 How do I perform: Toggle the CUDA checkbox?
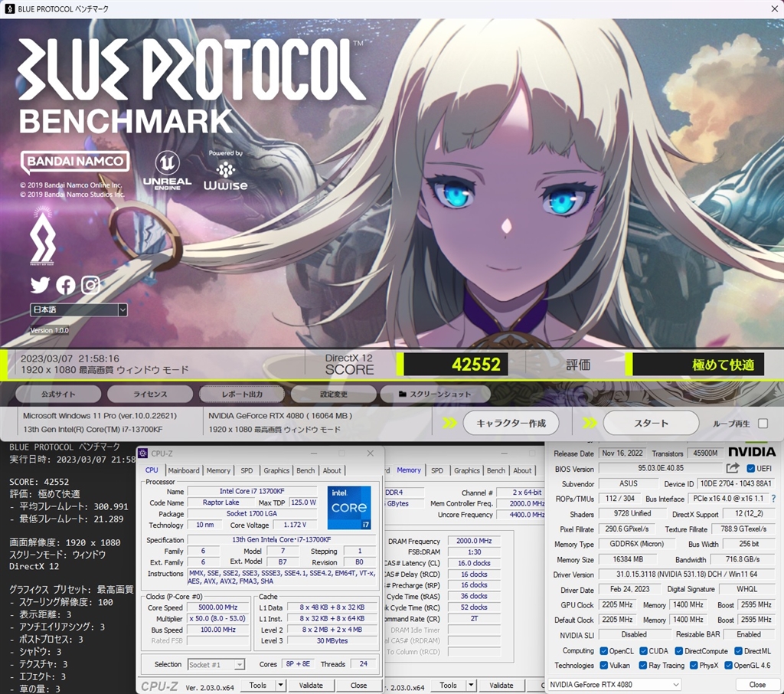click(x=643, y=651)
